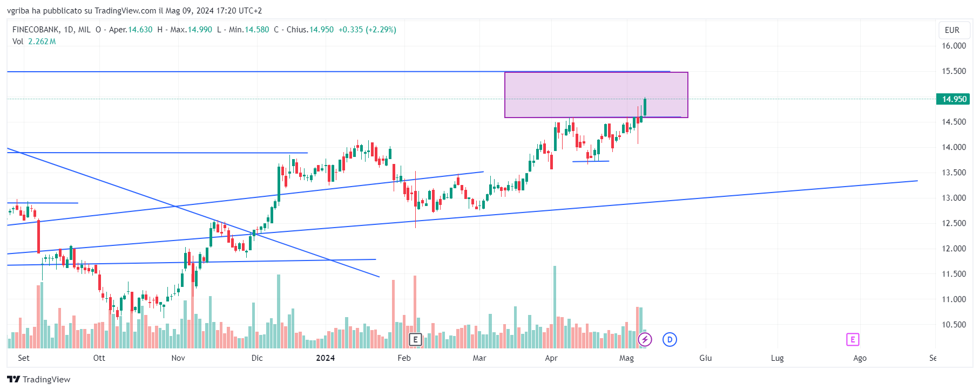Viewport: 980px width, 391px height.
Task: Click the Vol 2.262 M indicator label
Action: tap(34, 42)
